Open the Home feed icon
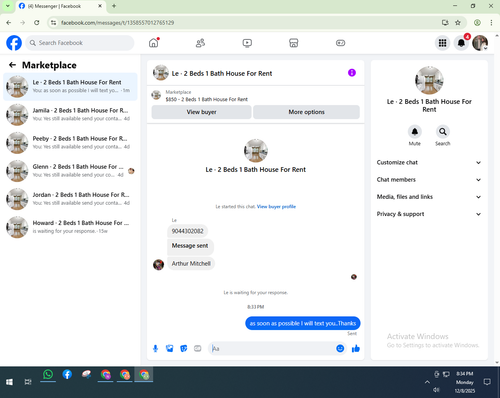 pos(154,43)
